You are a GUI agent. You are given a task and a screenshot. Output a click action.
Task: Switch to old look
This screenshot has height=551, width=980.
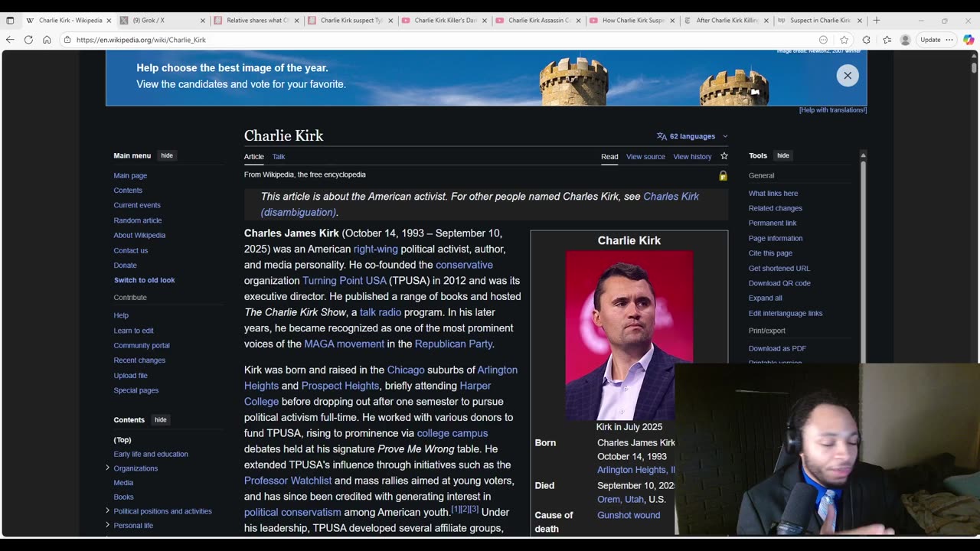coord(145,280)
